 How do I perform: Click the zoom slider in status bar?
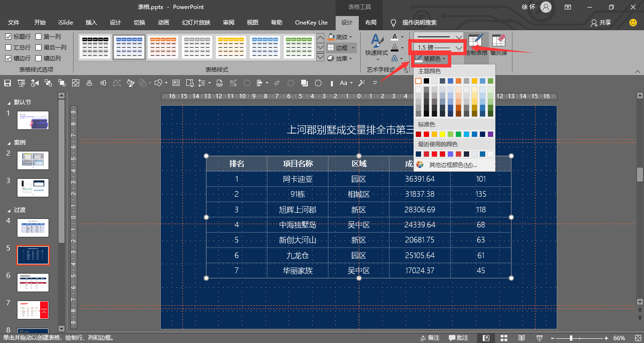point(579,338)
